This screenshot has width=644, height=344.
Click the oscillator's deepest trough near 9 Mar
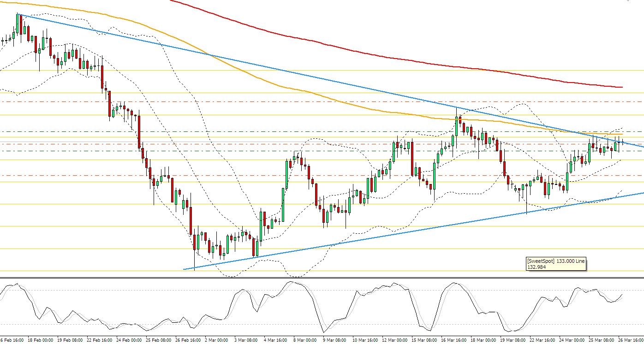coord(324,332)
